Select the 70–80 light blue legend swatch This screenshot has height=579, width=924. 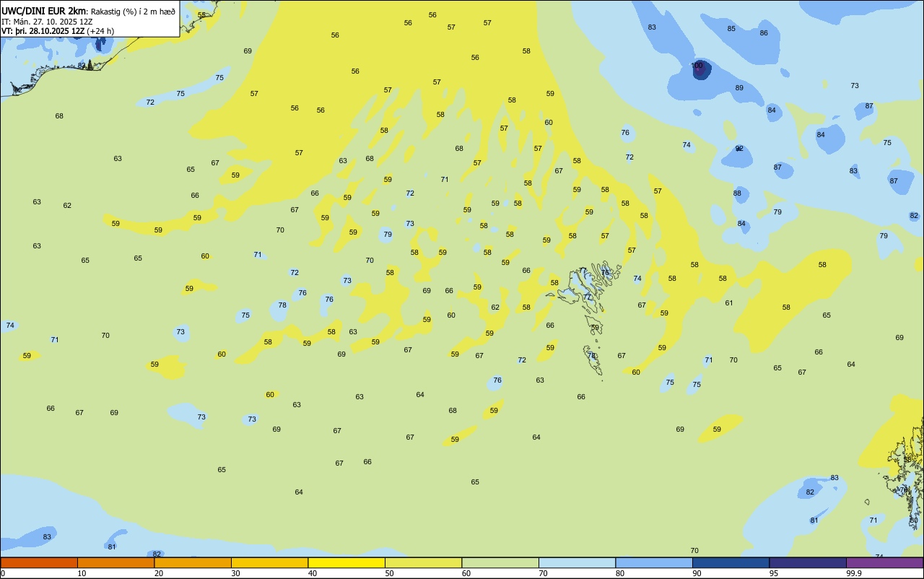(x=577, y=562)
